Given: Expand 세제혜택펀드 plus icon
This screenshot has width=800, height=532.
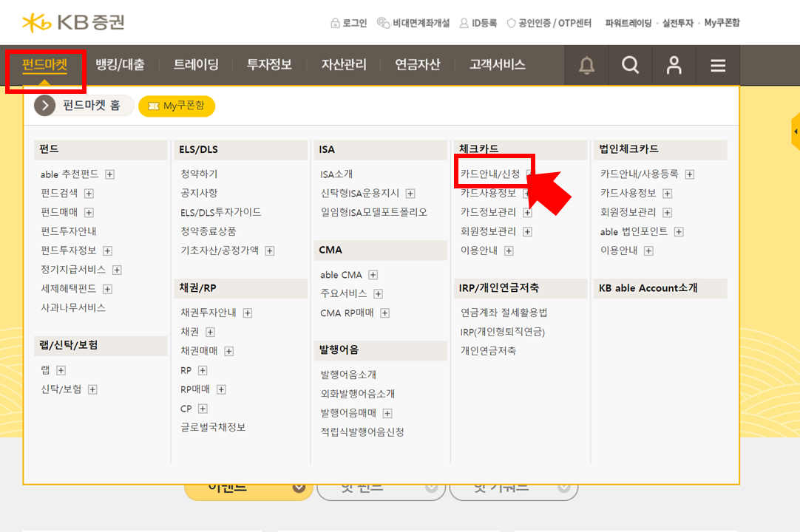Looking at the screenshot, I should pyautogui.click(x=107, y=289).
